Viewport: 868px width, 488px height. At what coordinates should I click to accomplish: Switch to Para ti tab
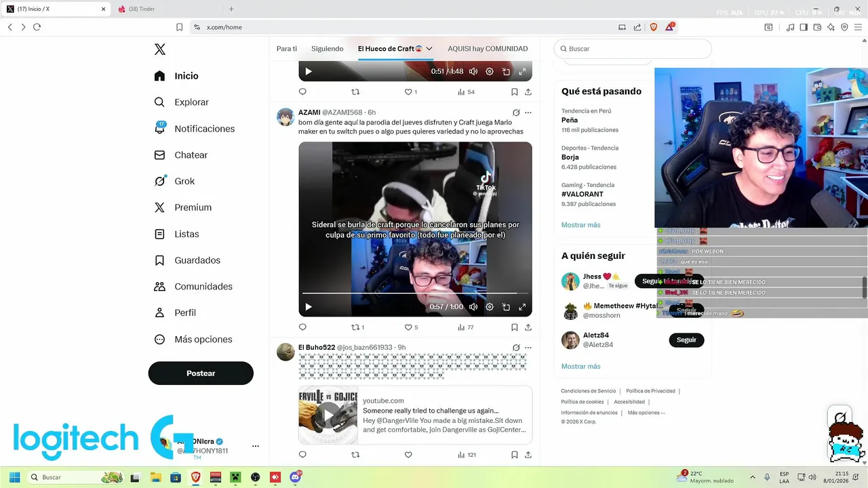(287, 49)
